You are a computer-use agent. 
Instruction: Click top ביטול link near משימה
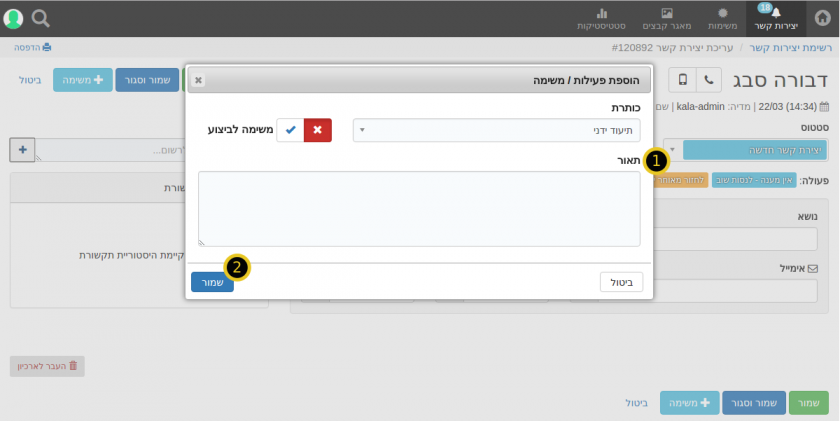tap(30, 80)
